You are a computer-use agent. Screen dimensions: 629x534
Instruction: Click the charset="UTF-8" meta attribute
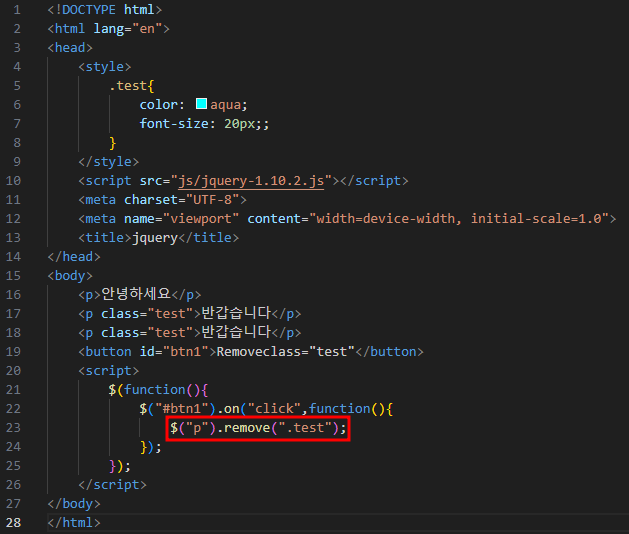(x=182, y=200)
